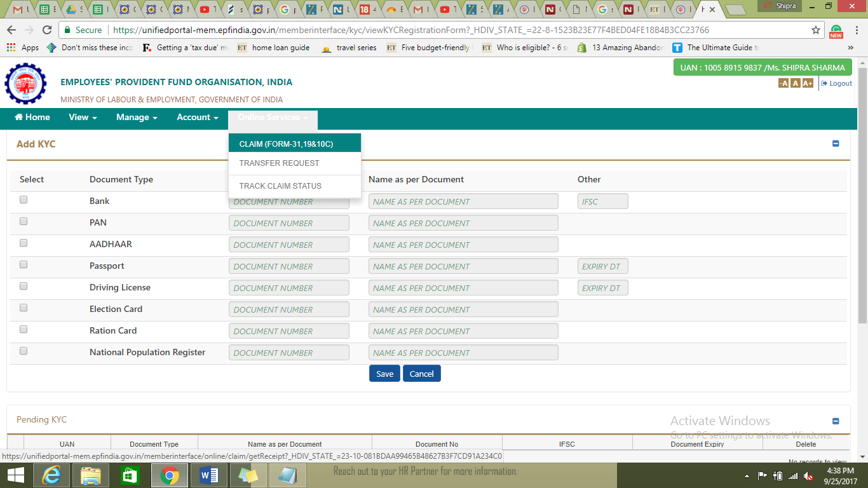
Task: Click the Bank IFSC input field
Action: [x=602, y=201]
